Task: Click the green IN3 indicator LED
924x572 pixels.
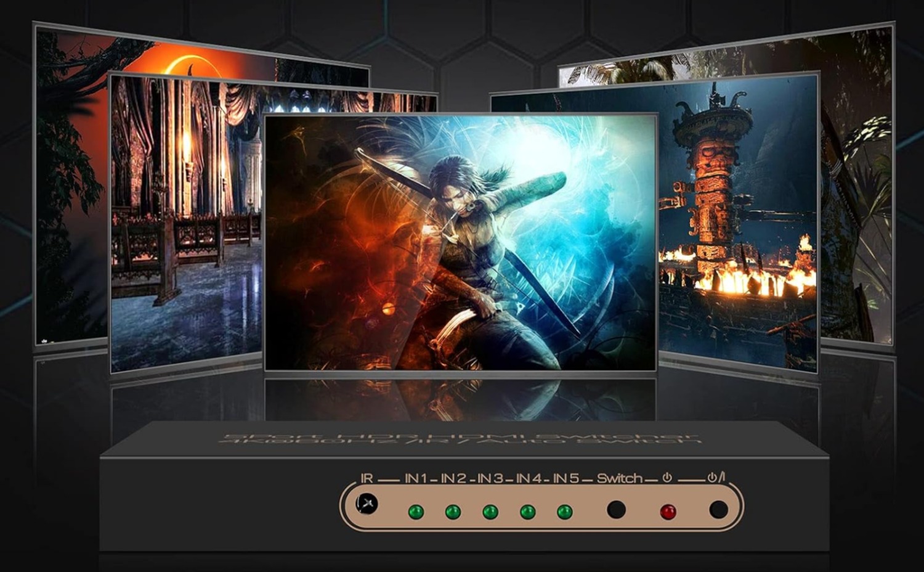Action: pyautogui.click(x=490, y=512)
